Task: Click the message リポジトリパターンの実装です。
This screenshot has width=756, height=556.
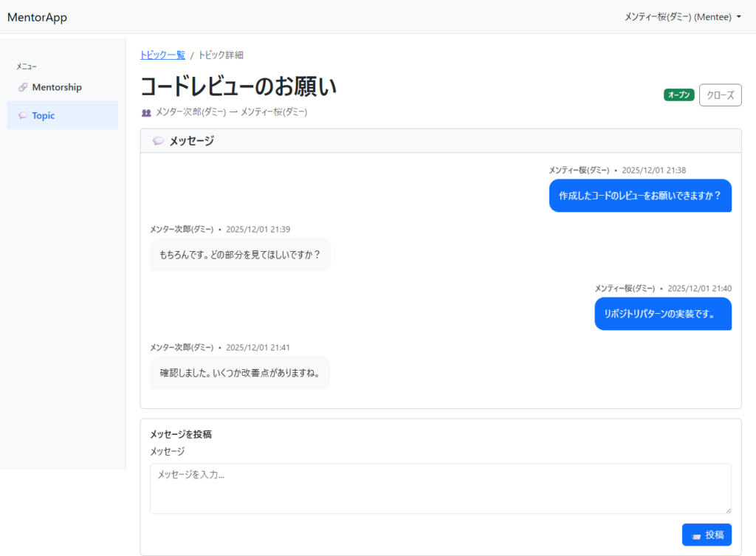Action: pos(663,314)
